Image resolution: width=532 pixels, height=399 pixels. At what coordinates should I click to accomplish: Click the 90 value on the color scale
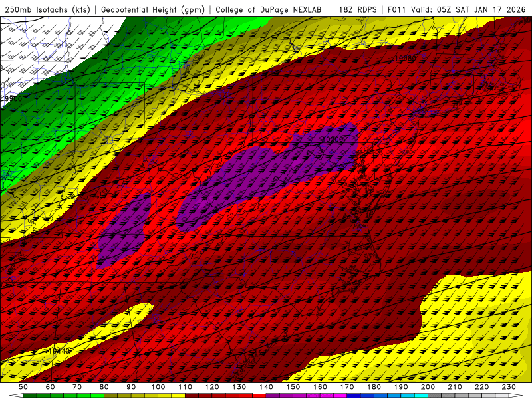(x=131, y=387)
